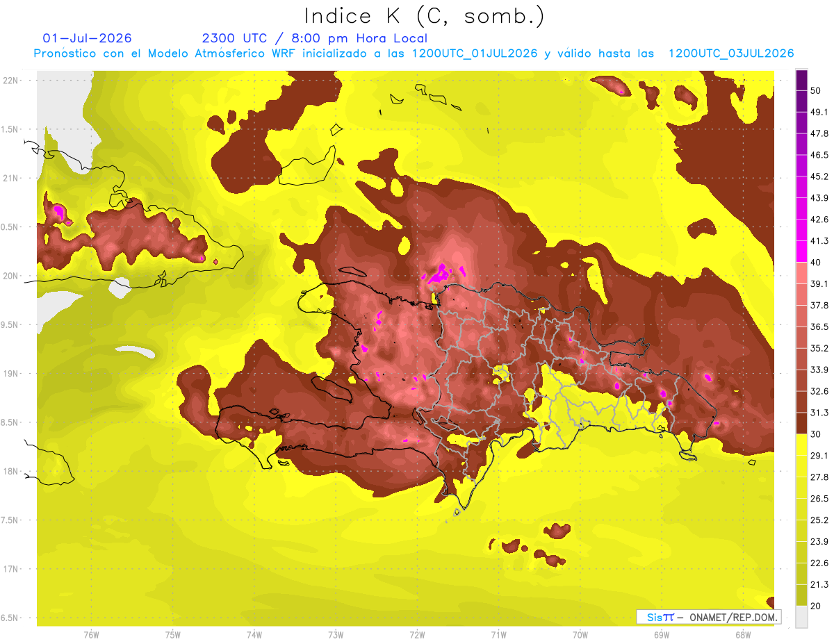834x644 pixels.
Task: Click the '76W' longitude label
Action: click(x=91, y=635)
